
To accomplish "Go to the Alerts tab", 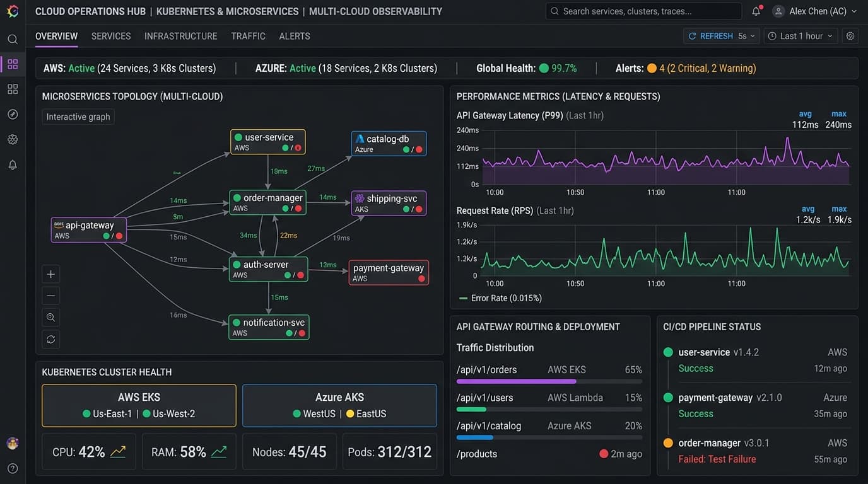I will 295,36.
